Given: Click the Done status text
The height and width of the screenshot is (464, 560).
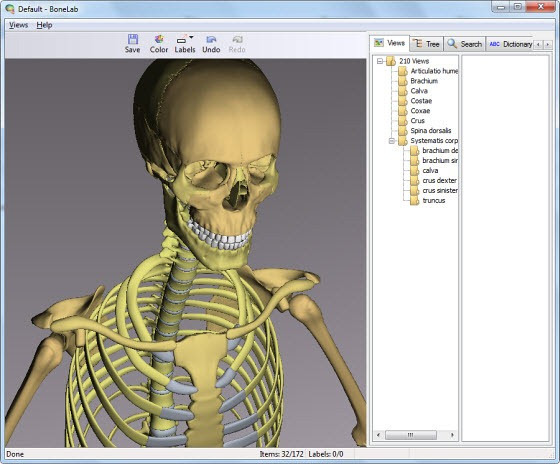Looking at the screenshot, I should coord(15,454).
